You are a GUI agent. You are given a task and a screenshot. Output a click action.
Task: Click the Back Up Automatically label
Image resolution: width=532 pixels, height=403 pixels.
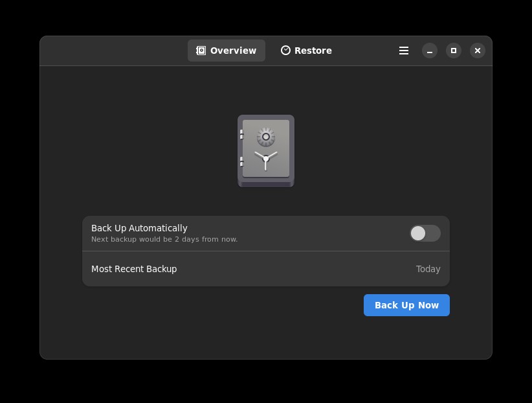tap(139, 228)
